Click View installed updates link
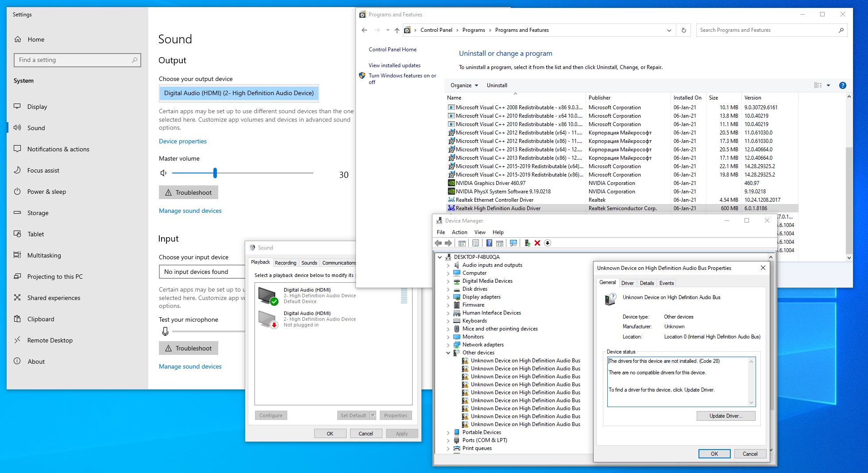This screenshot has width=868, height=473. coord(394,65)
